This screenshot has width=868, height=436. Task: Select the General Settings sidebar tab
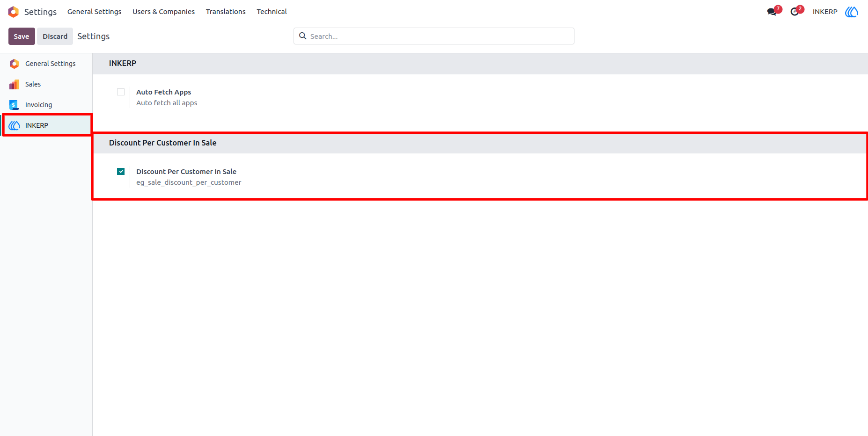(46, 64)
